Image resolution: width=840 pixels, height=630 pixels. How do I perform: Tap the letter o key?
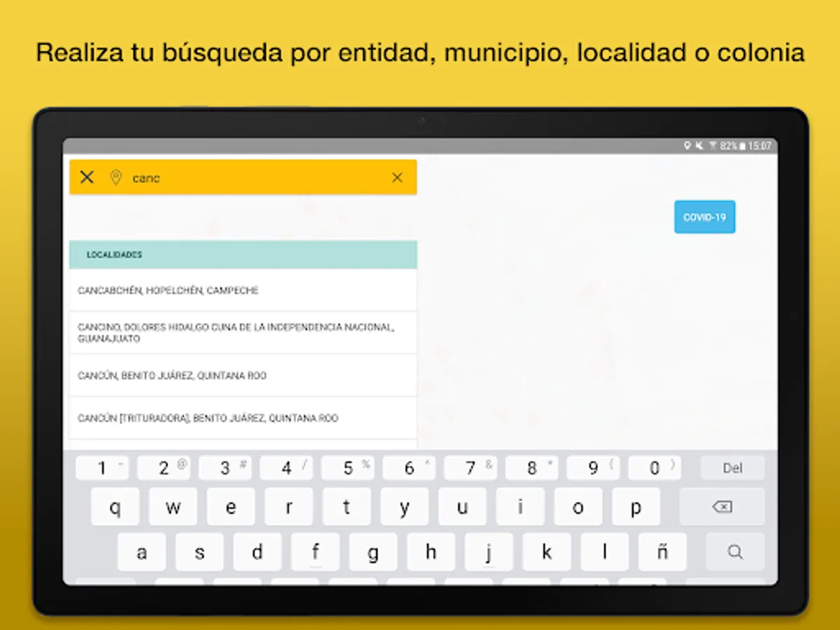[x=578, y=507]
